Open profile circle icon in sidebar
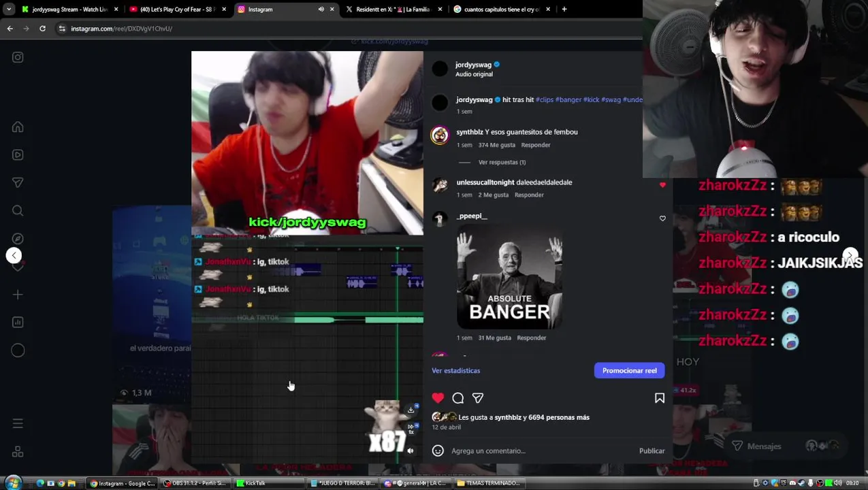 click(18, 350)
